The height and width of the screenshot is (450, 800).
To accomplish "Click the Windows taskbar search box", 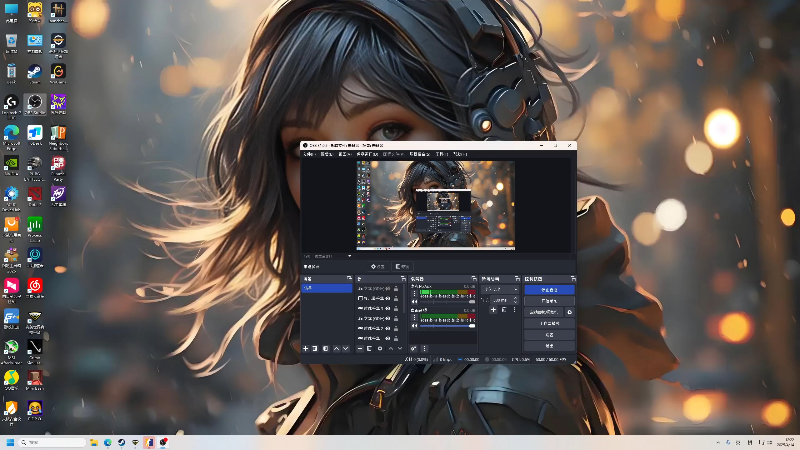I will click(x=52, y=442).
